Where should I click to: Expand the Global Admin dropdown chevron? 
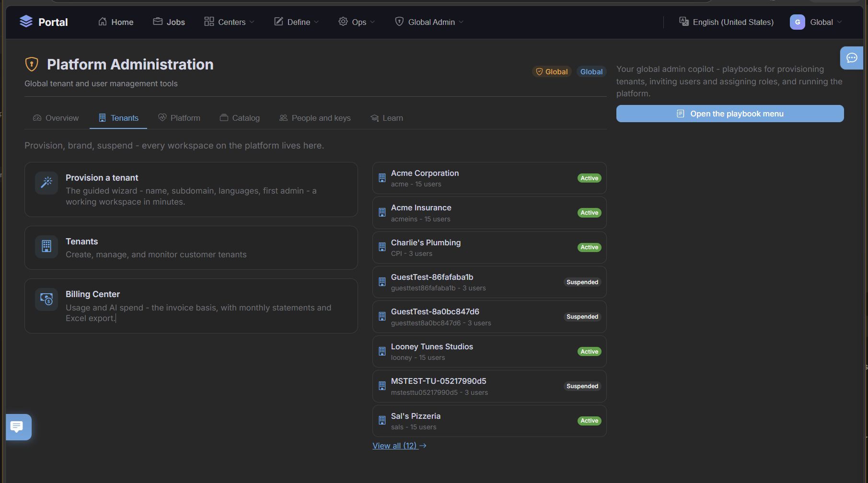[461, 22]
